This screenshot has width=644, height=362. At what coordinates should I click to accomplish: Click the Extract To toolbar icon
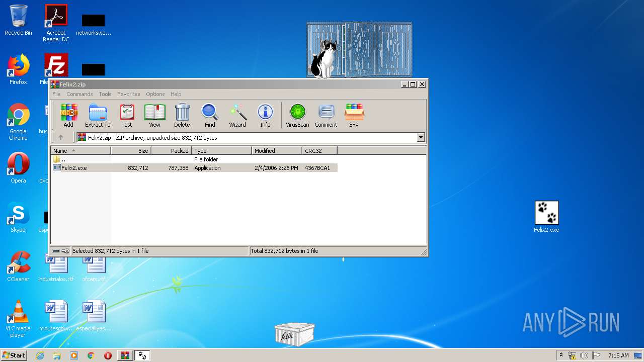click(98, 115)
